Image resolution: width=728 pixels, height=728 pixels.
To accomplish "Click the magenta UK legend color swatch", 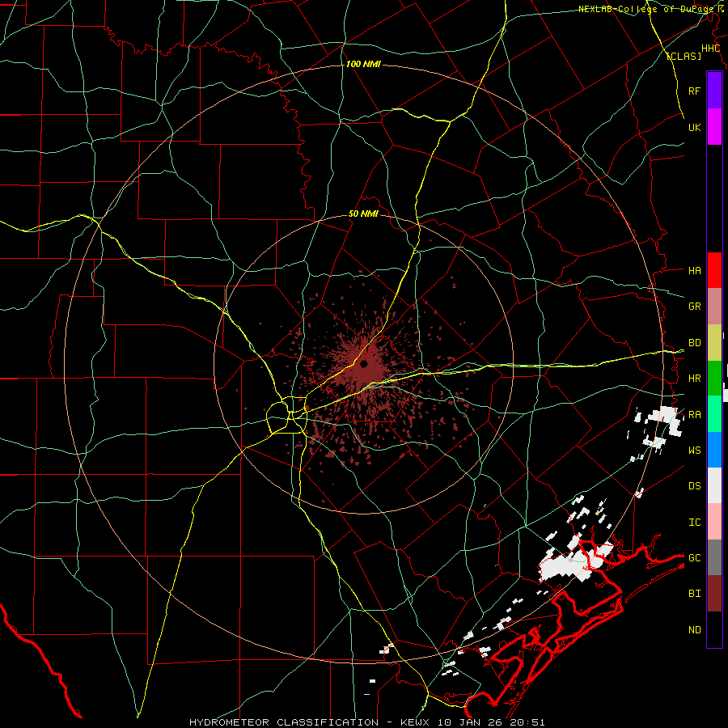I will pos(714,127).
